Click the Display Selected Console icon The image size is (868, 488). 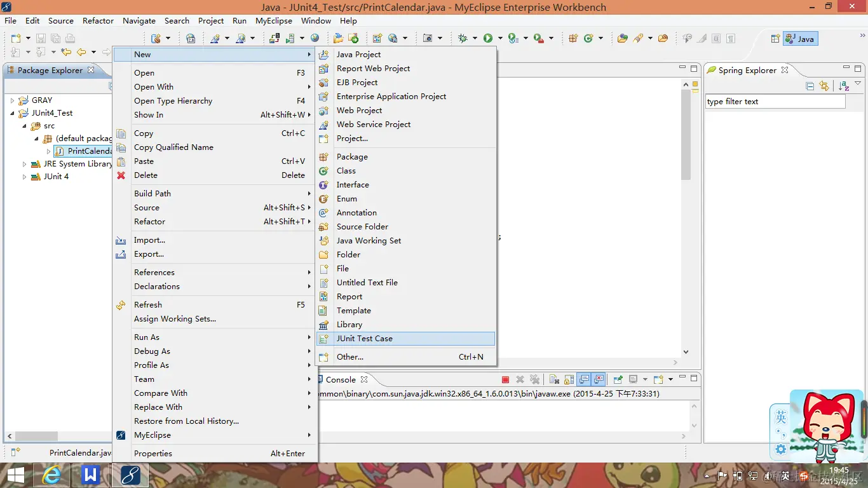pyautogui.click(x=633, y=379)
